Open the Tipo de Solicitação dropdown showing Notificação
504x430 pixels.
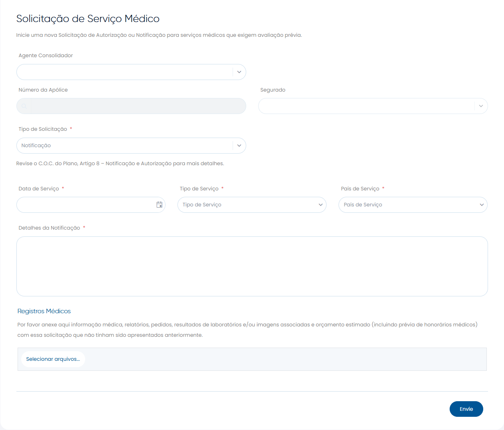[124, 146]
